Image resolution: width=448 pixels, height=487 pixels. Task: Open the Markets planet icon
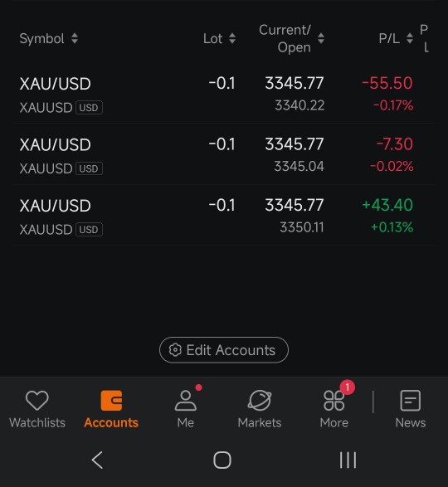(260, 401)
